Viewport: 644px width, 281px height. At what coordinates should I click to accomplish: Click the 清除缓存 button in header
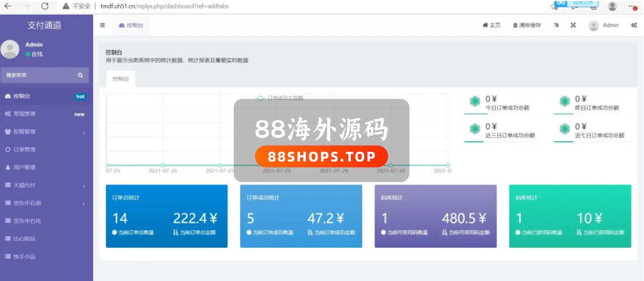coord(527,25)
